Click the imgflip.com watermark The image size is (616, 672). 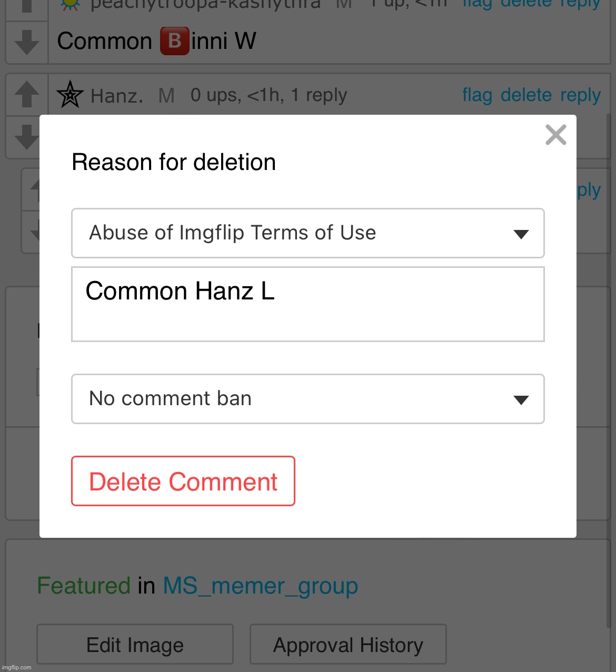point(17,667)
